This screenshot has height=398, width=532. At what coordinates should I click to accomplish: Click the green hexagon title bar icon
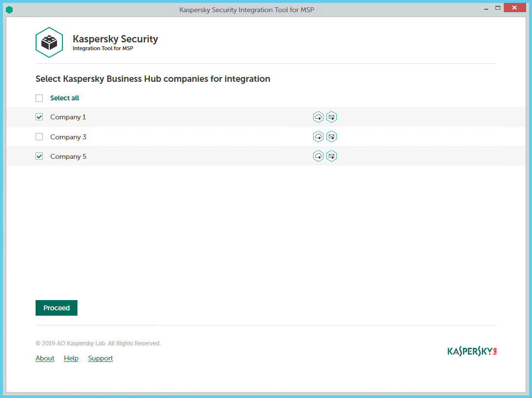click(9, 10)
